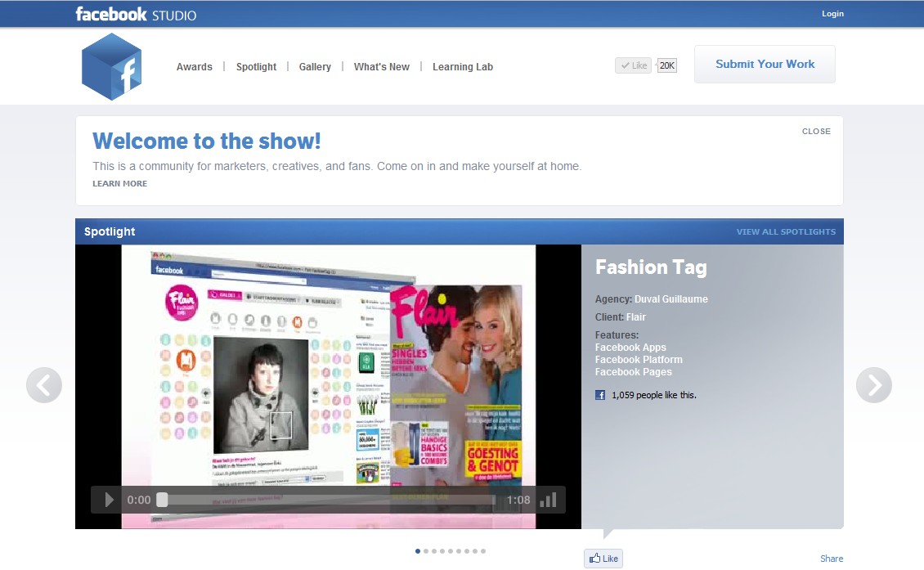Click the video seek bar handle
924x570 pixels.
pos(162,500)
